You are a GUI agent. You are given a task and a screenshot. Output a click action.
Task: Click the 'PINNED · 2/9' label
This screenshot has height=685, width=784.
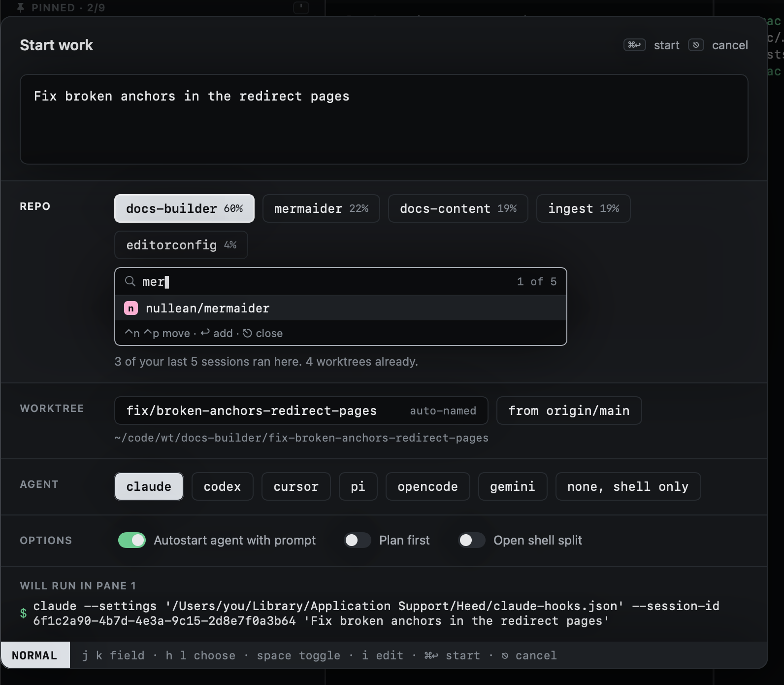pyautogui.click(x=68, y=7)
